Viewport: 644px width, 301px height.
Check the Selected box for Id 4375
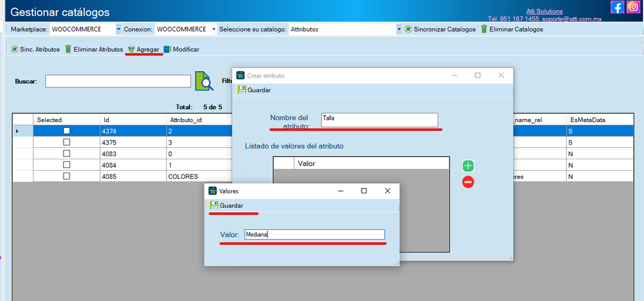pos(67,142)
